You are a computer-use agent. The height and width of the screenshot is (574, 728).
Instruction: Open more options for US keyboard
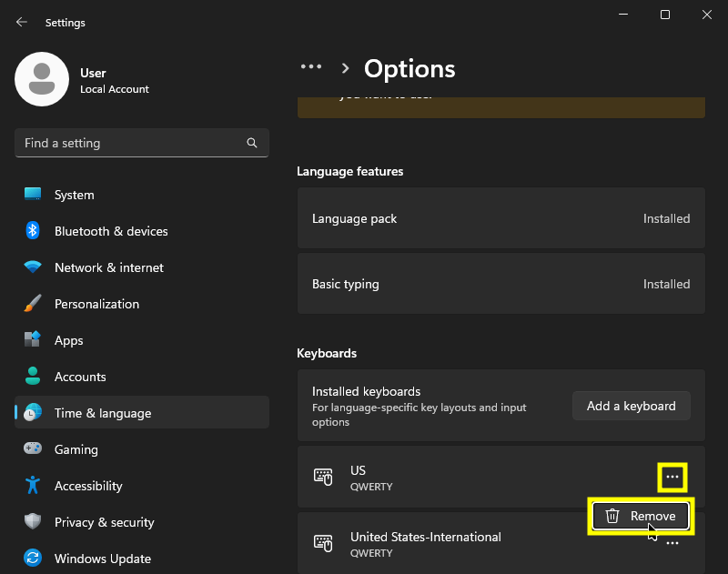pyautogui.click(x=672, y=477)
